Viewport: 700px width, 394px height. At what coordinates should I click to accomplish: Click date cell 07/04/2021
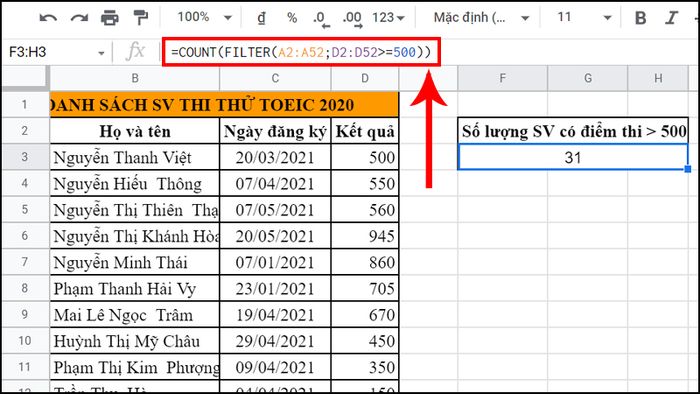click(275, 183)
